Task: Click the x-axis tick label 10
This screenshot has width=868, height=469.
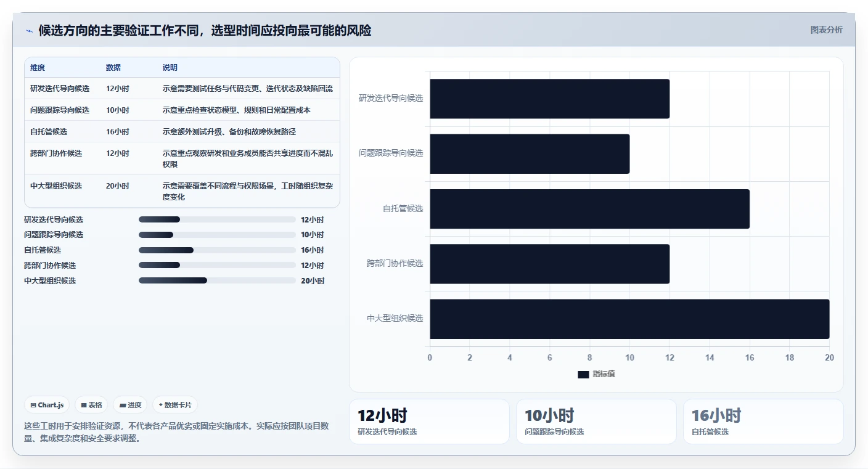Action: [x=629, y=357]
